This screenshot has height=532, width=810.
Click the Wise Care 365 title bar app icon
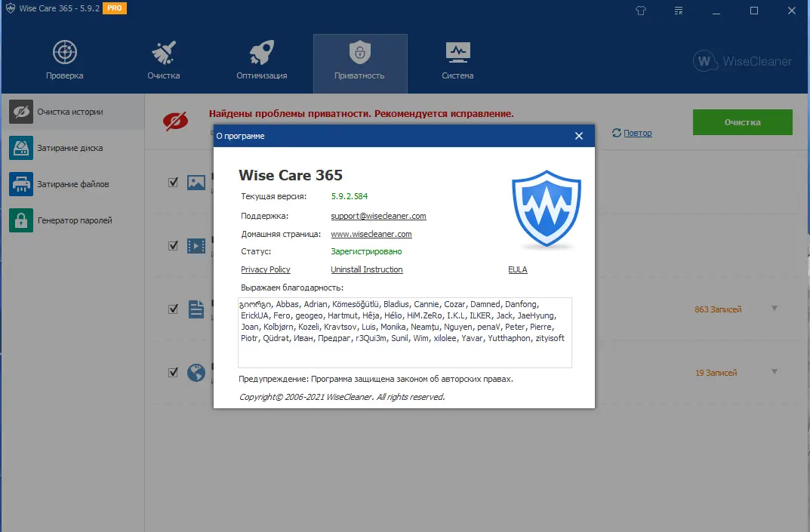(11, 8)
